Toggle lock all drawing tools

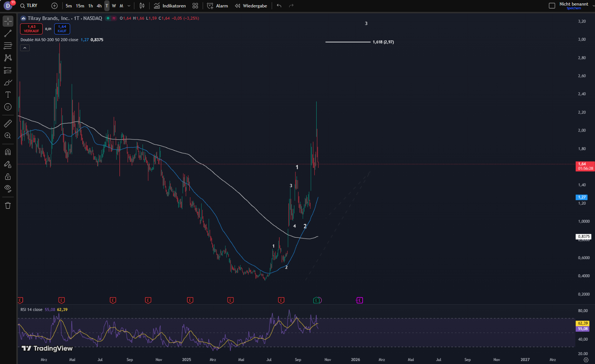[x=8, y=177]
